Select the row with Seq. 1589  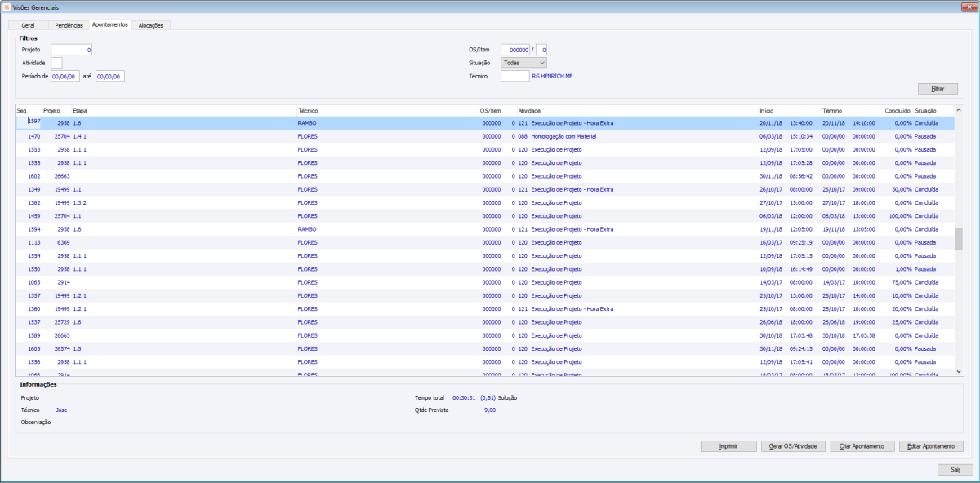pyautogui.click(x=486, y=335)
